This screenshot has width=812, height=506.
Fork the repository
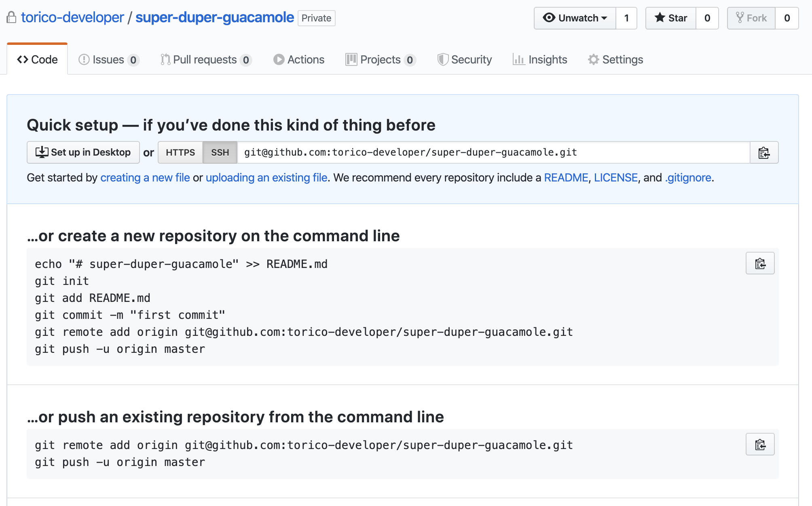751,18
